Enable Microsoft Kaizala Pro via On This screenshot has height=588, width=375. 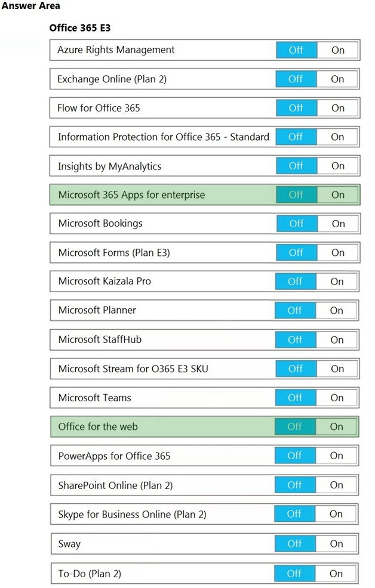pos(337,281)
